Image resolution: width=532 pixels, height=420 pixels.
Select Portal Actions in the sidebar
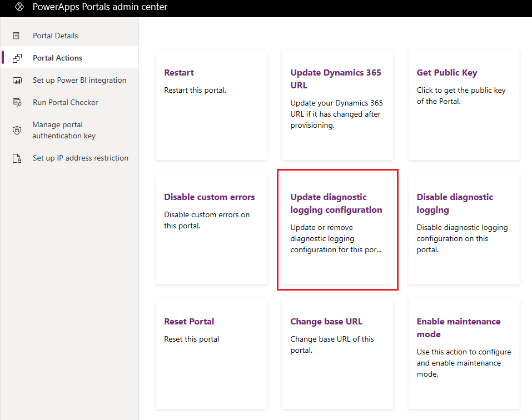pos(69,58)
